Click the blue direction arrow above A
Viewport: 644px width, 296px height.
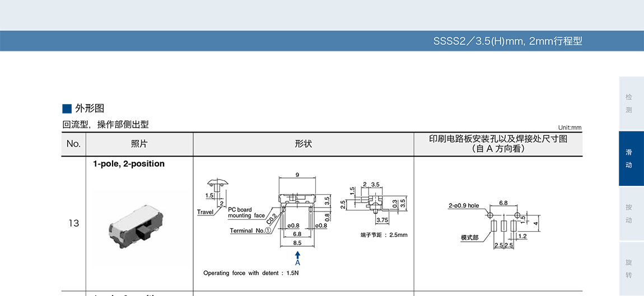pos(297,255)
